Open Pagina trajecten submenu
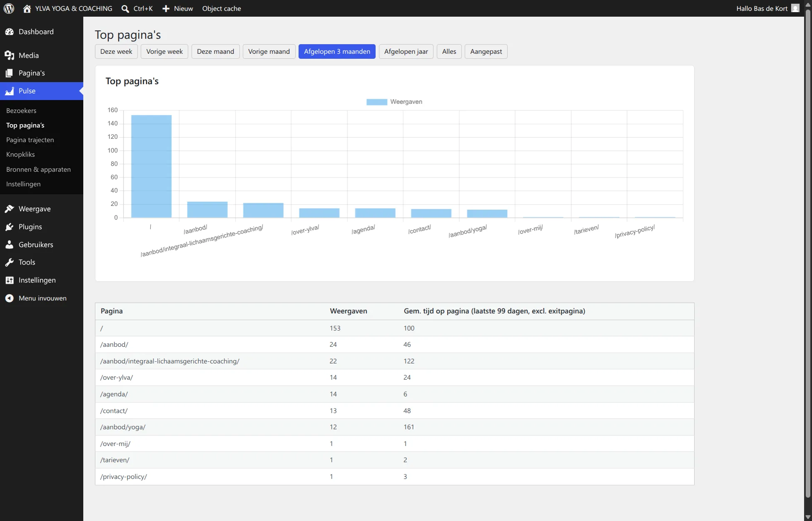 [x=30, y=140]
